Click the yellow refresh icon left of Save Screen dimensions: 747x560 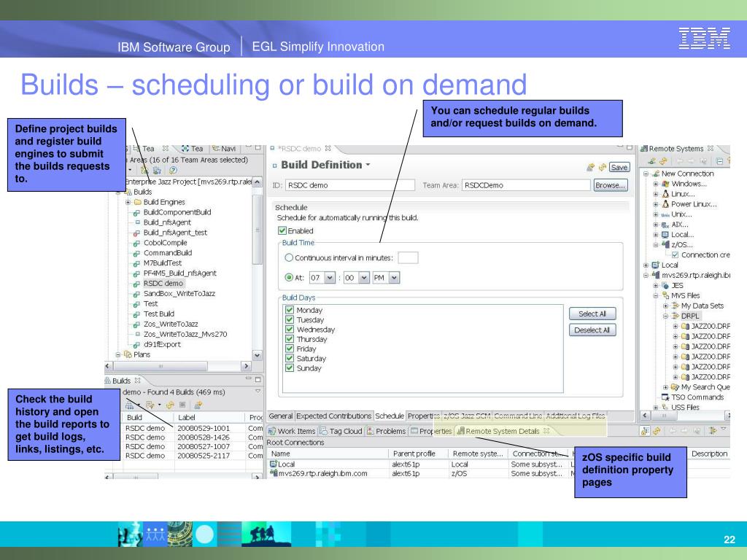click(x=602, y=167)
